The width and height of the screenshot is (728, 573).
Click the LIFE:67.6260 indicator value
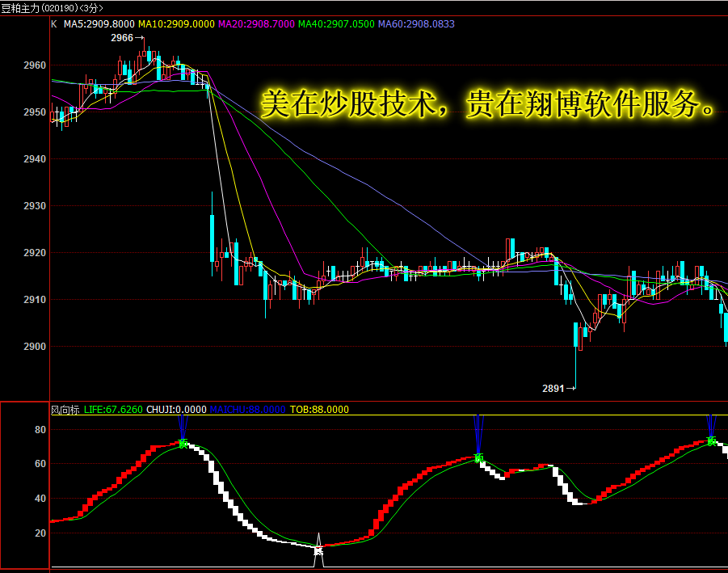tap(113, 410)
